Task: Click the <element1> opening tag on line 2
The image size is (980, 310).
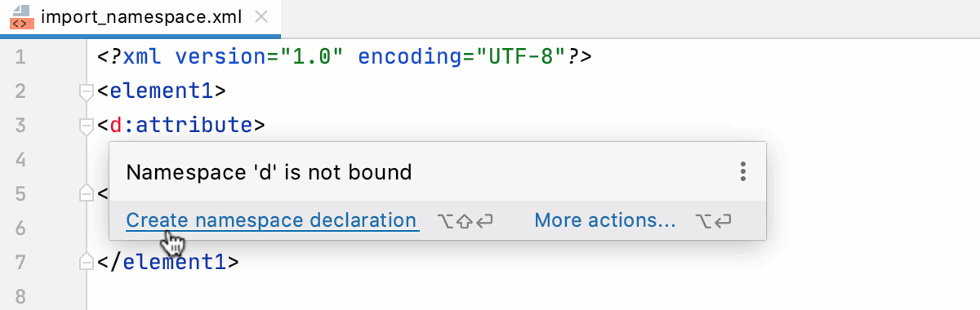Action: click(x=162, y=91)
